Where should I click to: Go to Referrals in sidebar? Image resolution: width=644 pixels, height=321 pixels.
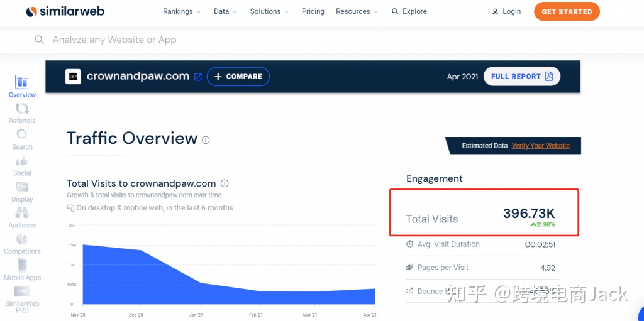click(x=22, y=113)
